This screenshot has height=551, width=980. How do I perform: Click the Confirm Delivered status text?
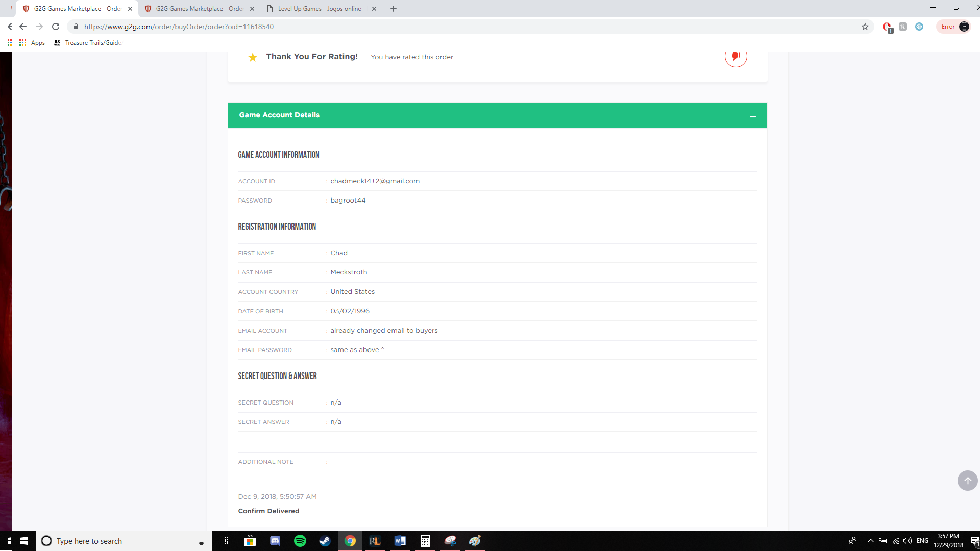pyautogui.click(x=269, y=511)
